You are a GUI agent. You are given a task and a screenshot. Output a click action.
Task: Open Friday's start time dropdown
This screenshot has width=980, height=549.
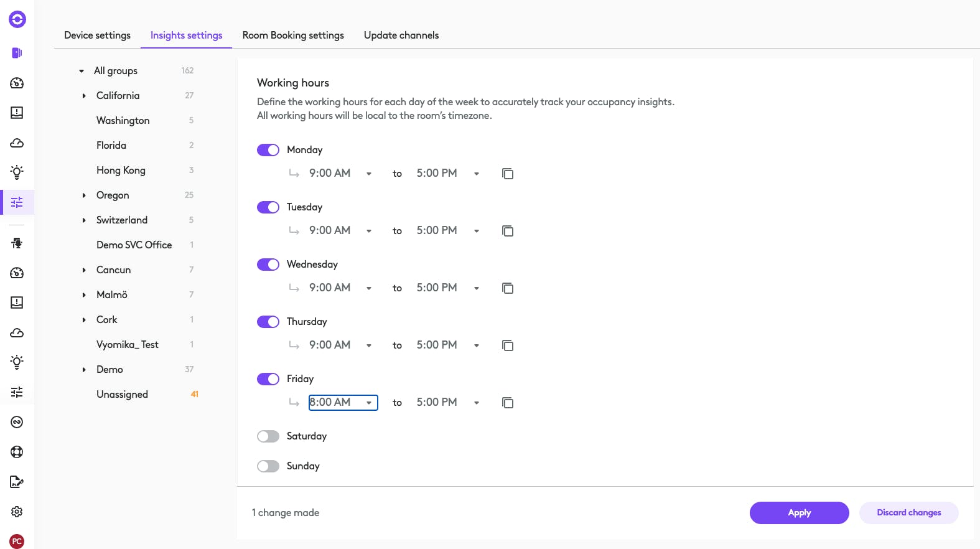click(343, 403)
